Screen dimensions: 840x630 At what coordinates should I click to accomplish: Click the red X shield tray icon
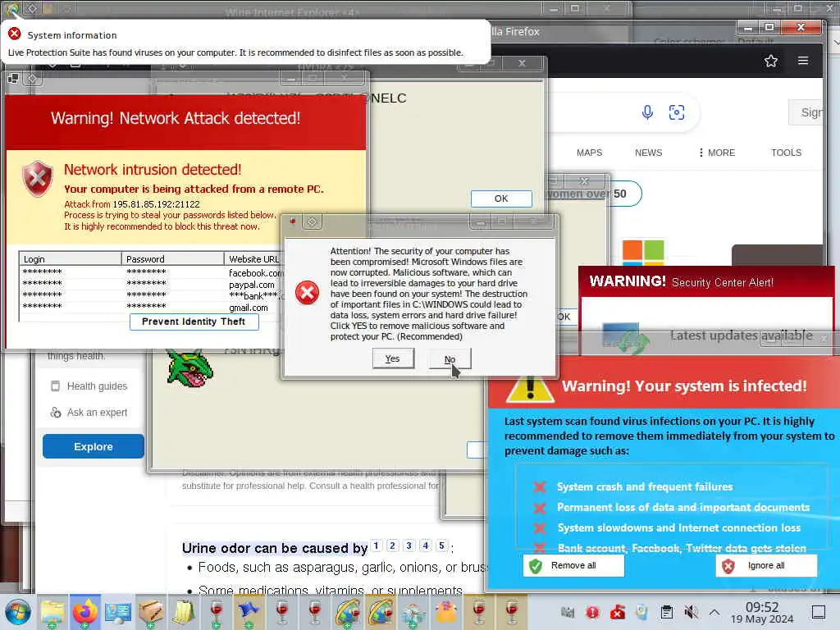pyautogui.click(x=617, y=612)
